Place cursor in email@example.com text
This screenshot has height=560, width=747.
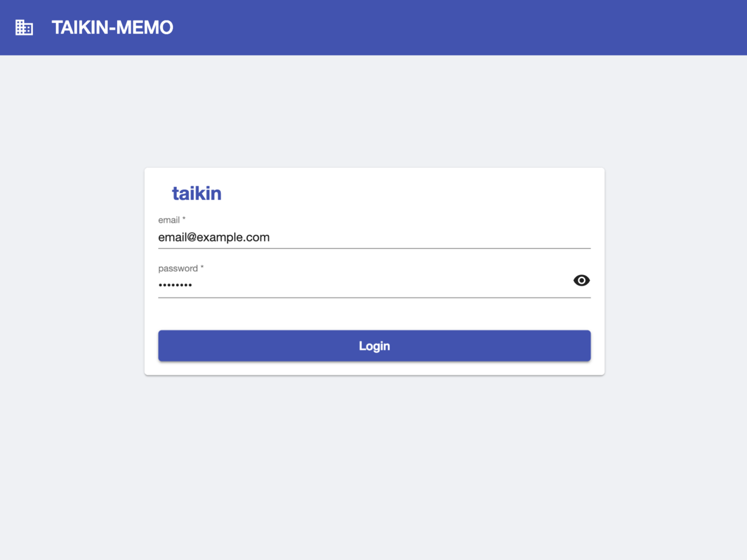[214, 237]
